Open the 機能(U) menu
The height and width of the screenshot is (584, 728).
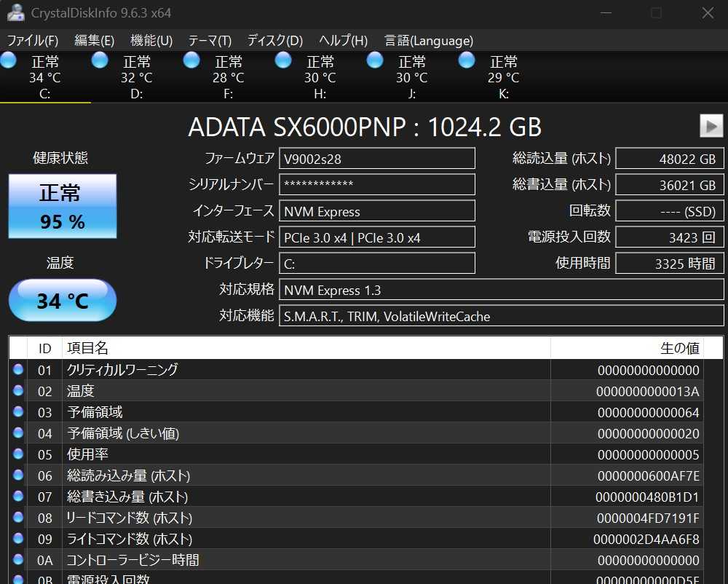(x=151, y=41)
